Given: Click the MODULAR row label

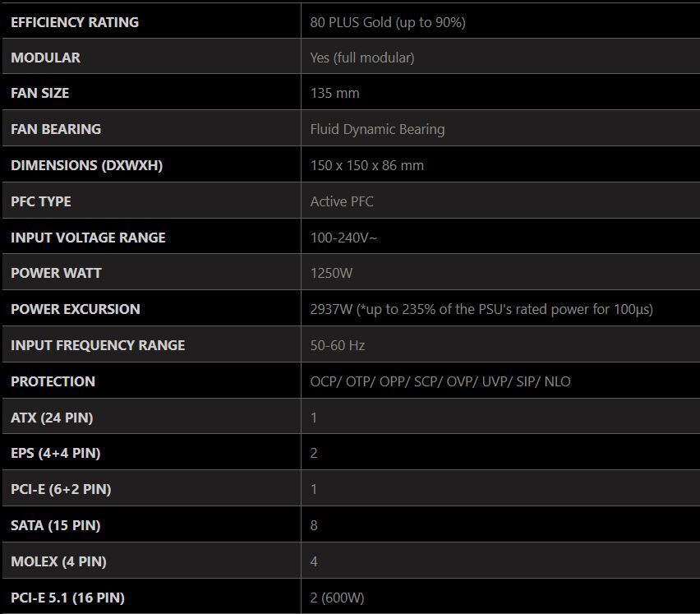Looking at the screenshot, I should pos(45,58).
